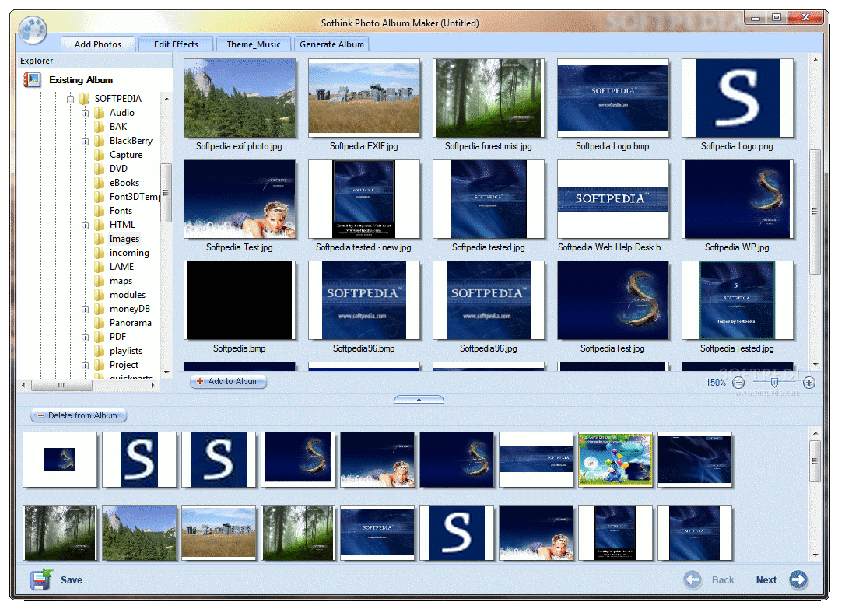Click the Existing Album heading
This screenshot has height=616, width=845.
(x=81, y=80)
